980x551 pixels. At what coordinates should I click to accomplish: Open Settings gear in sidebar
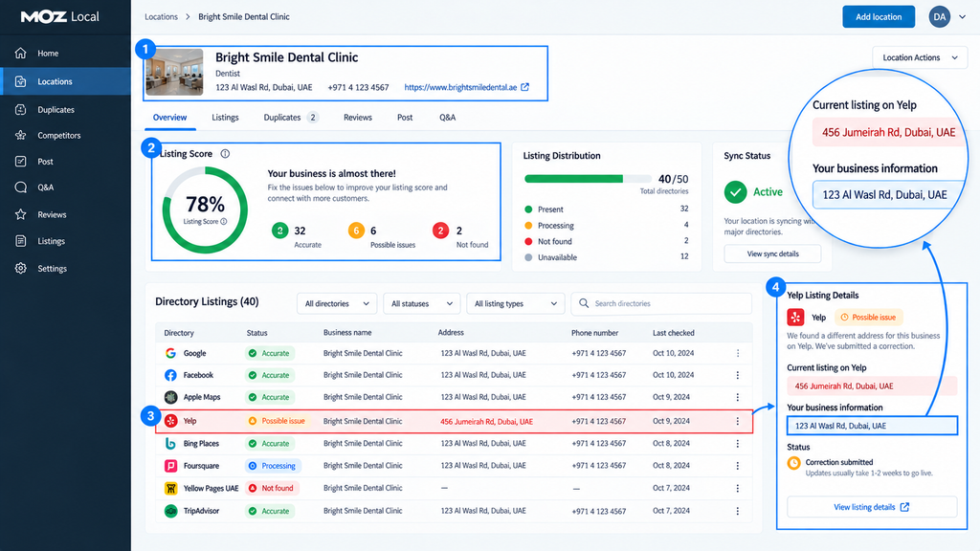(21, 268)
